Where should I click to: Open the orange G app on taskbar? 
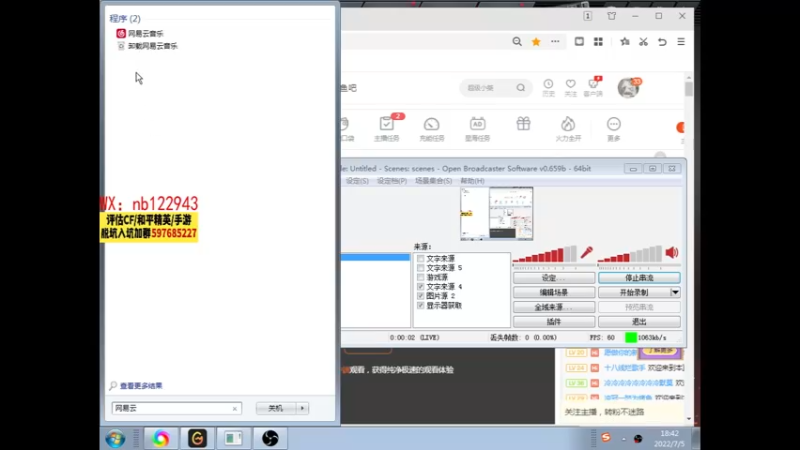tap(197, 438)
